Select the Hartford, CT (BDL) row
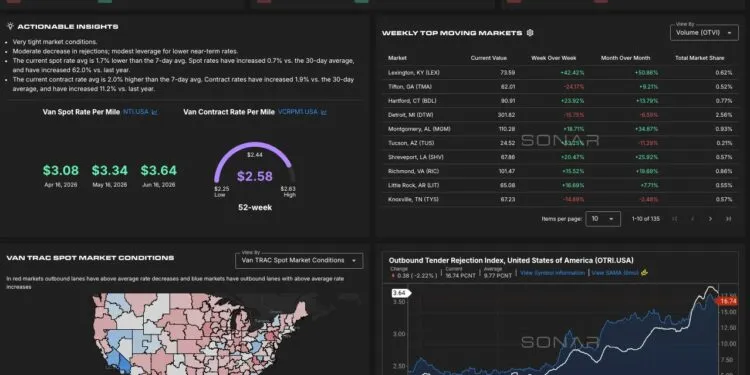 tap(560, 101)
